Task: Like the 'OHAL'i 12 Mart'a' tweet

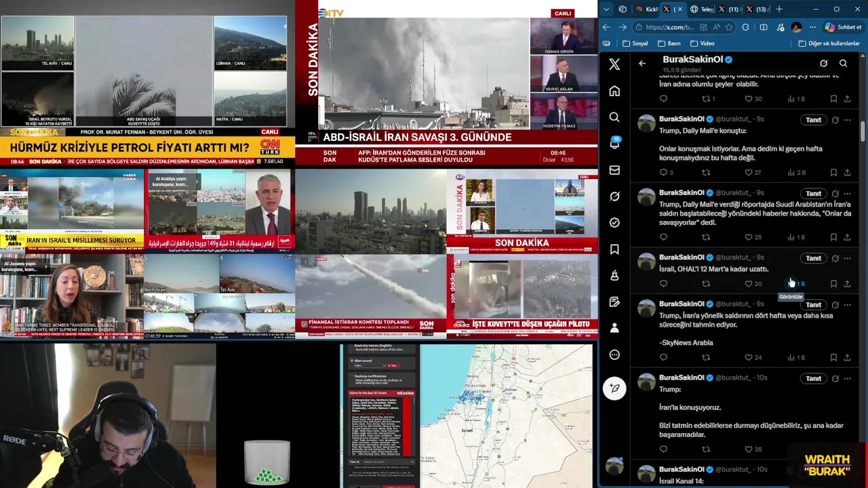Action: click(x=749, y=283)
